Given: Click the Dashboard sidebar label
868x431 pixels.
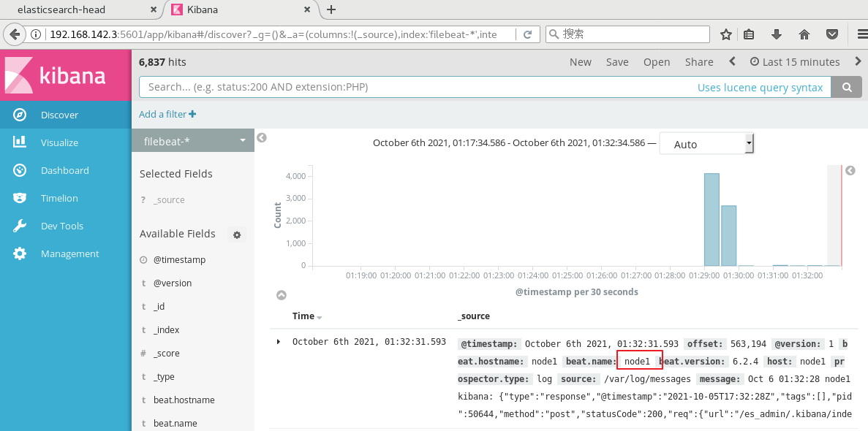Looking at the screenshot, I should click(x=65, y=170).
